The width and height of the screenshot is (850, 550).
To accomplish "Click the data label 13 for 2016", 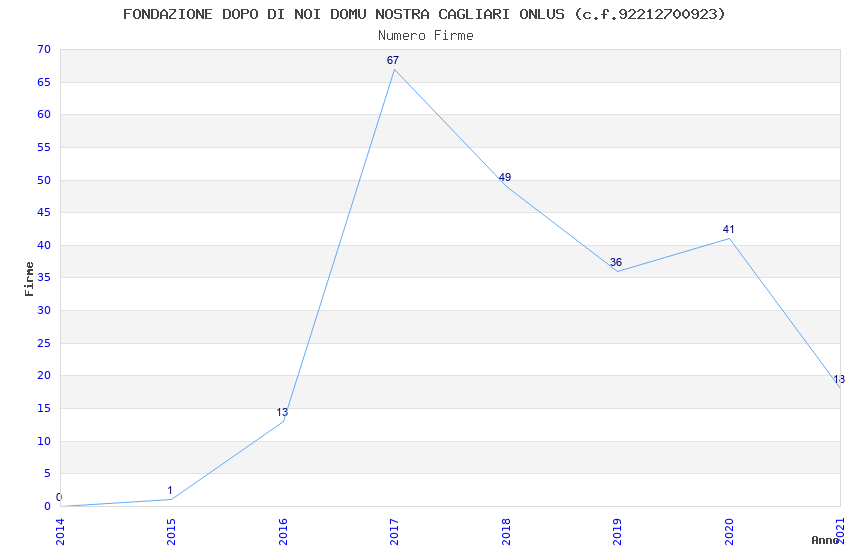I will pos(282,412).
